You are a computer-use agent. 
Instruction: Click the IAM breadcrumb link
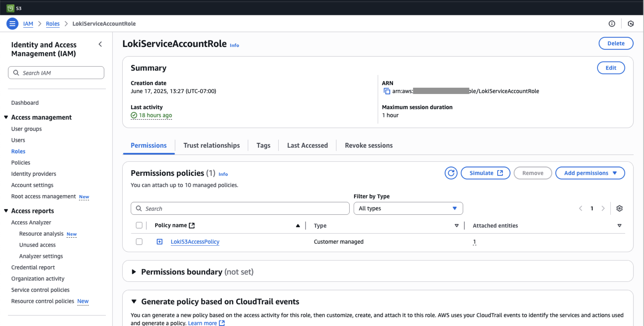pos(28,23)
